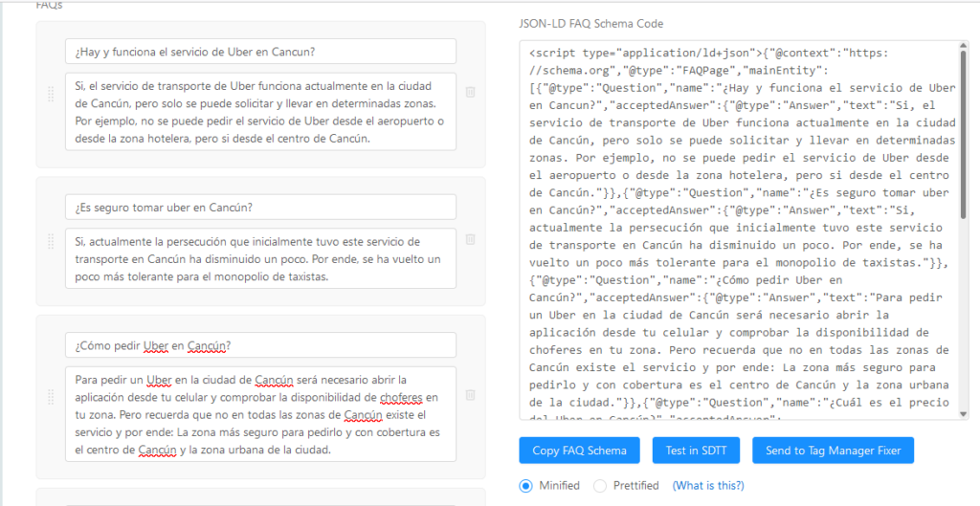Screen dimensions: 980x506
Task: Send schema to Tag Manager Fixer
Action: [x=834, y=451]
